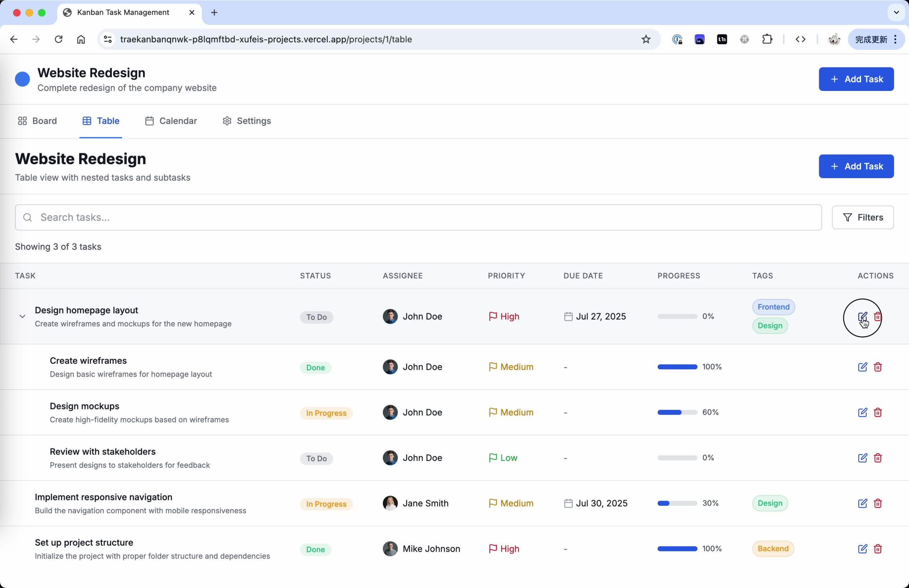The height and width of the screenshot is (588, 909).
Task: Delete the Create wireframes subtask
Action: tap(878, 367)
